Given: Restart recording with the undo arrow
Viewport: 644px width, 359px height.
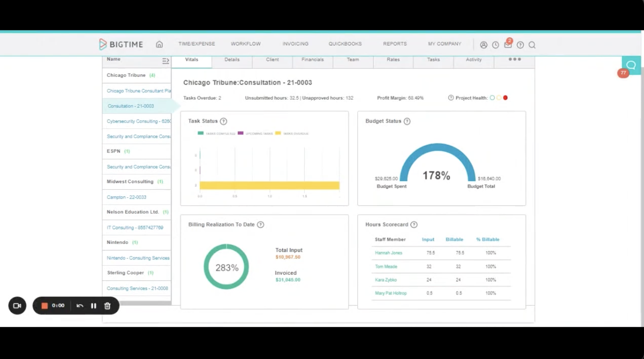Looking at the screenshot, I should (80, 306).
